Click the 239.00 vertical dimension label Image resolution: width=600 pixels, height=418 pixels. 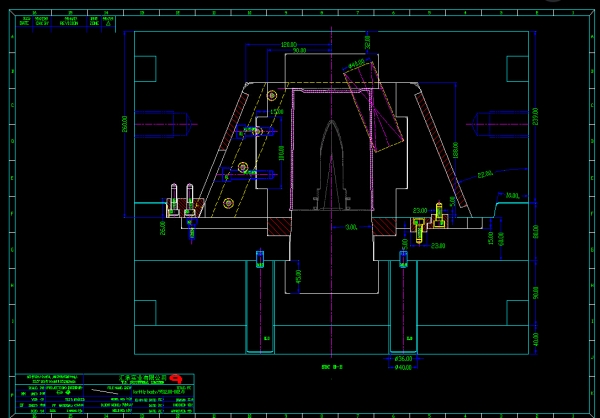coord(535,116)
